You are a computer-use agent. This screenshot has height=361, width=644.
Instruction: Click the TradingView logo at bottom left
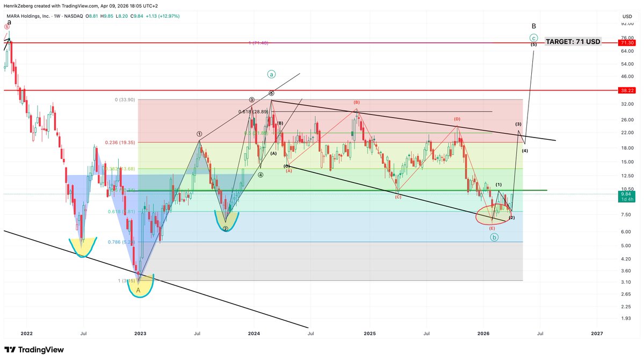[34, 350]
